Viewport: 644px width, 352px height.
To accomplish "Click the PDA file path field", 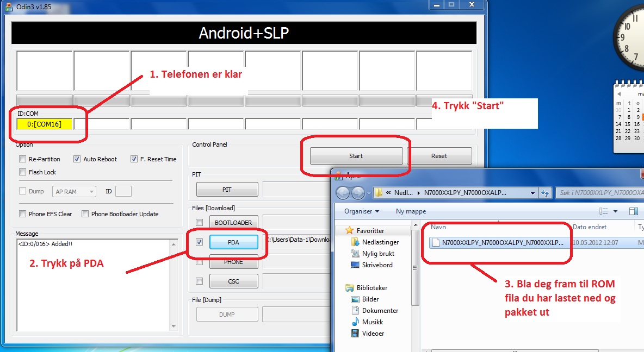I will point(298,240).
